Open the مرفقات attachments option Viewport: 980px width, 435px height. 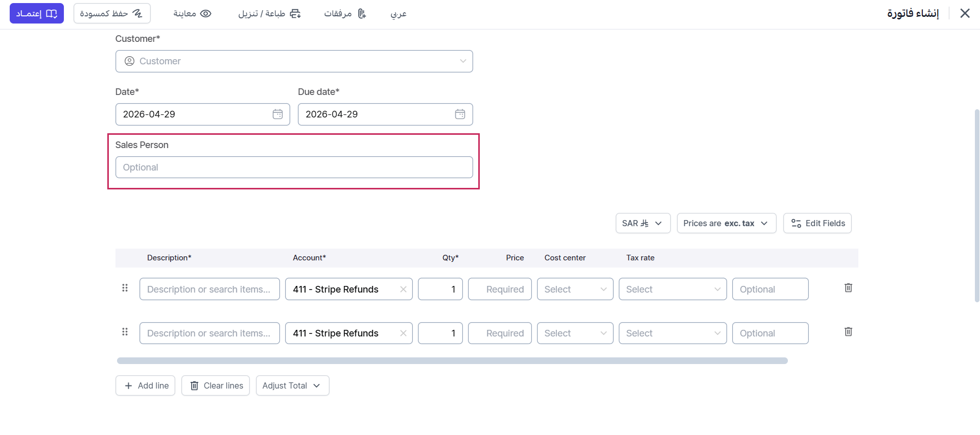(345, 13)
